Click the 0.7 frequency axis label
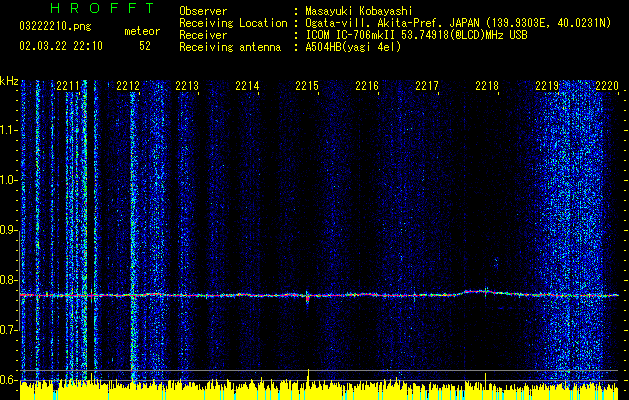This screenshot has width=629, height=400. [9, 330]
